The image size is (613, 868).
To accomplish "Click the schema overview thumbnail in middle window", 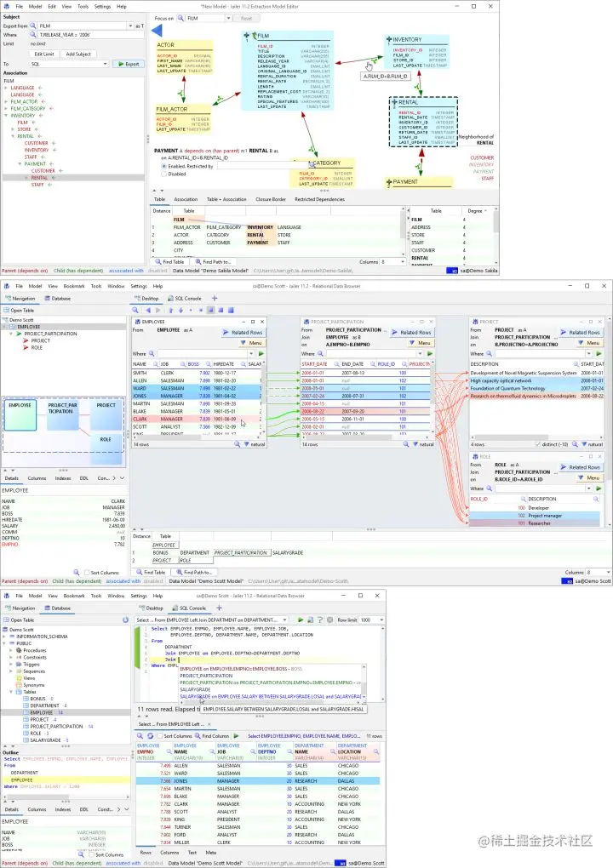I will (64, 431).
